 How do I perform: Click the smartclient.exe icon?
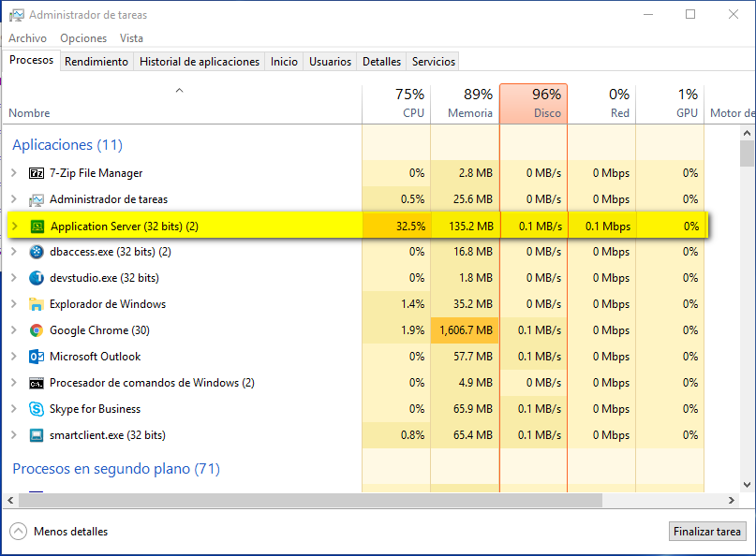pyautogui.click(x=37, y=435)
